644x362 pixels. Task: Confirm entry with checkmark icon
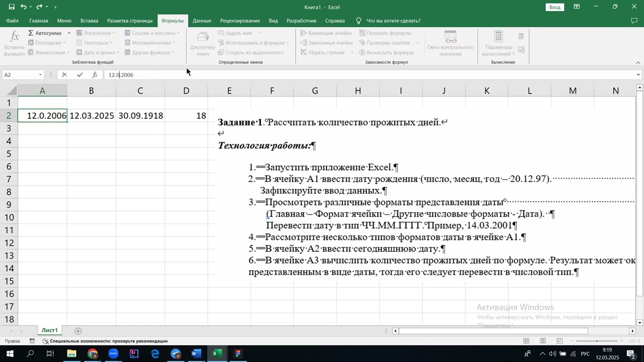coord(79,75)
